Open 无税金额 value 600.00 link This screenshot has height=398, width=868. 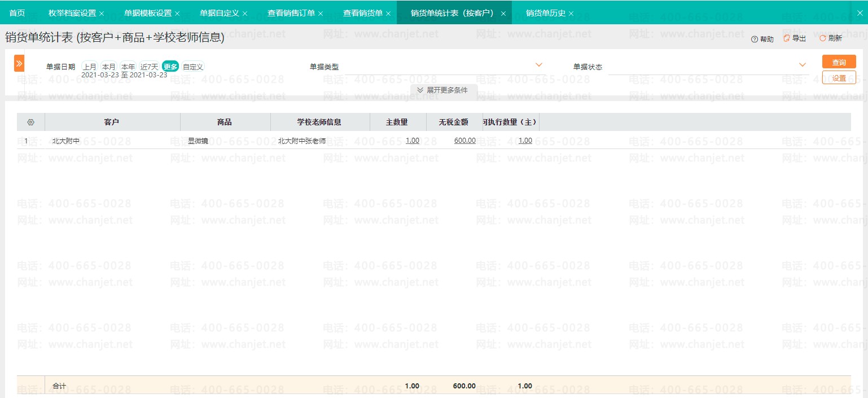tap(464, 141)
